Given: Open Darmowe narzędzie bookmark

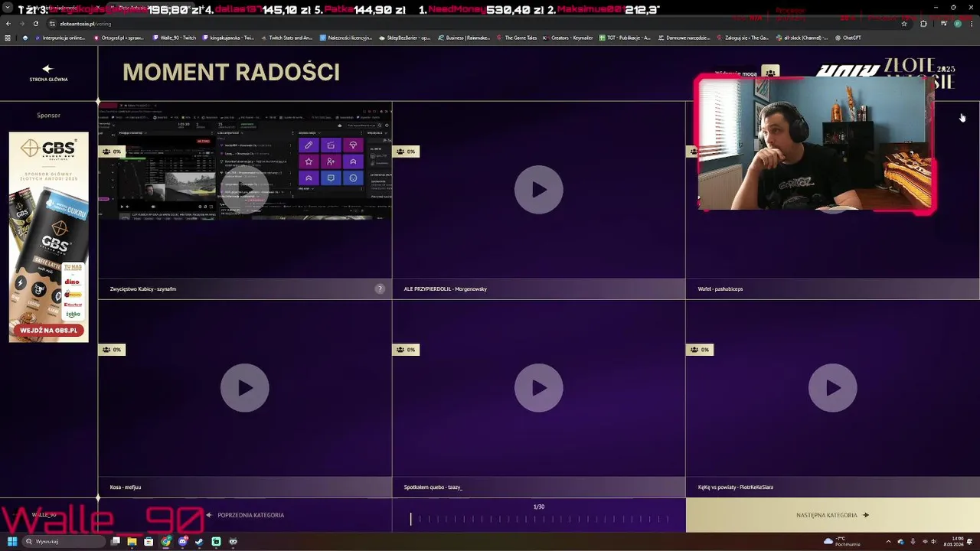Looking at the screenshot, I should (686, 37).
